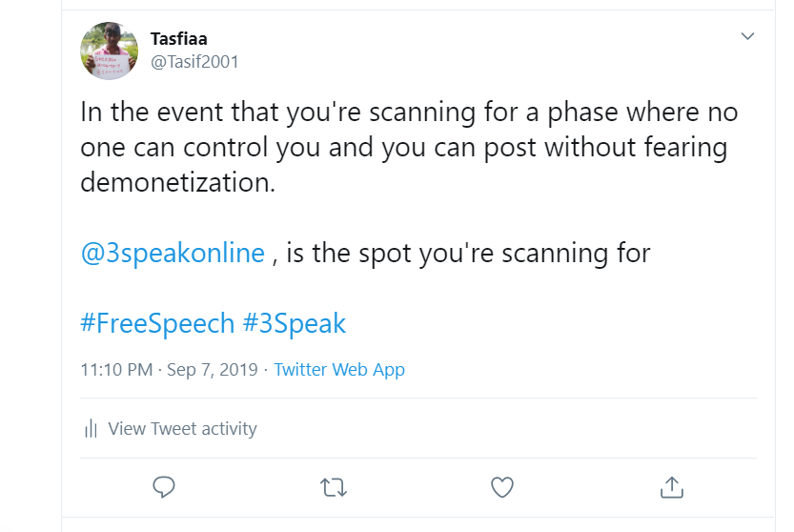Click the Sep 7, 2019 date text
The height and width of the screenshot is (532, 794).
click(x=213, y=370)
